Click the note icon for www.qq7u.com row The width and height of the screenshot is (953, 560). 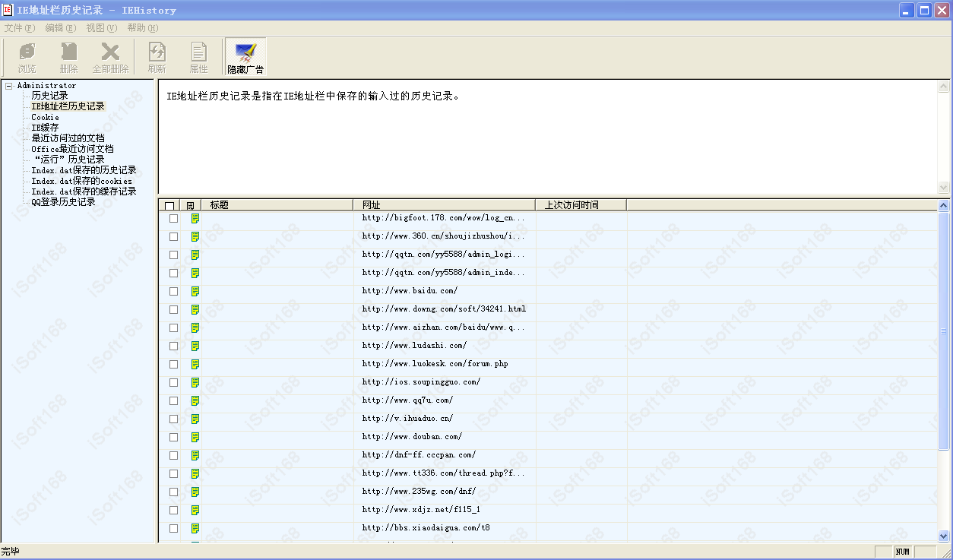click(x=195, y=400)
